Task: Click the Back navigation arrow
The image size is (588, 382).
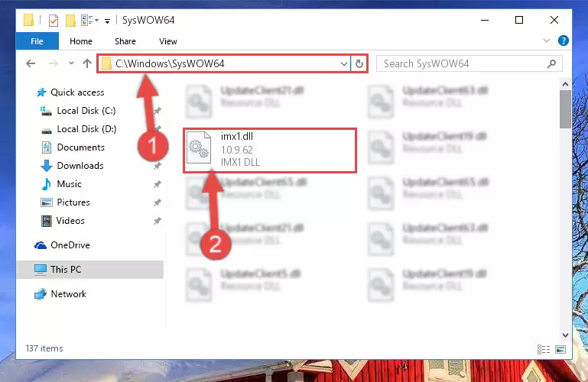Action: (x=31, y=63)
